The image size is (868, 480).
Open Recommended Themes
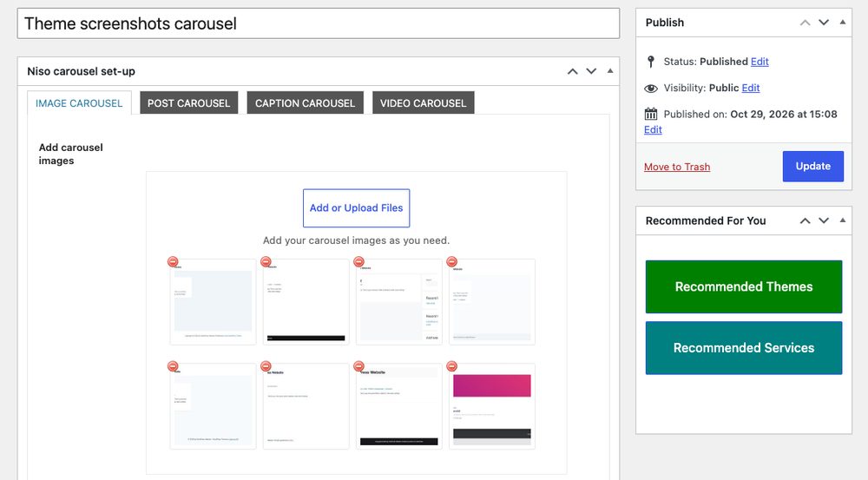pos(744,286)
